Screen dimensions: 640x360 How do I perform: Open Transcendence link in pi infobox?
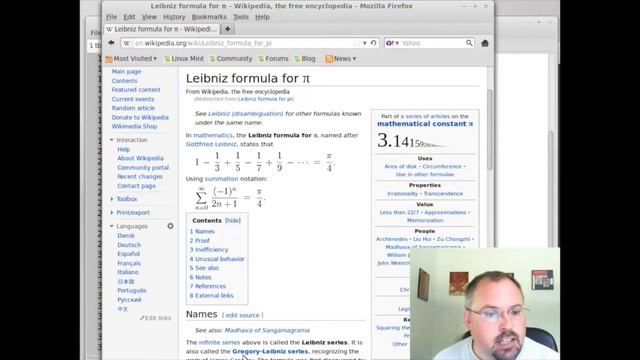point(443,193)
